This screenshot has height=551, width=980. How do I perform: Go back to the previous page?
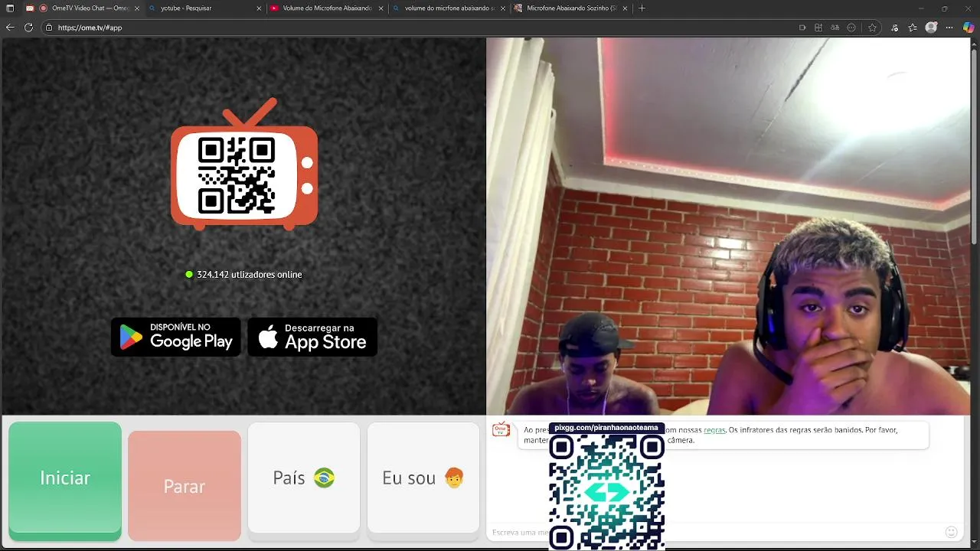coord(10,28)
